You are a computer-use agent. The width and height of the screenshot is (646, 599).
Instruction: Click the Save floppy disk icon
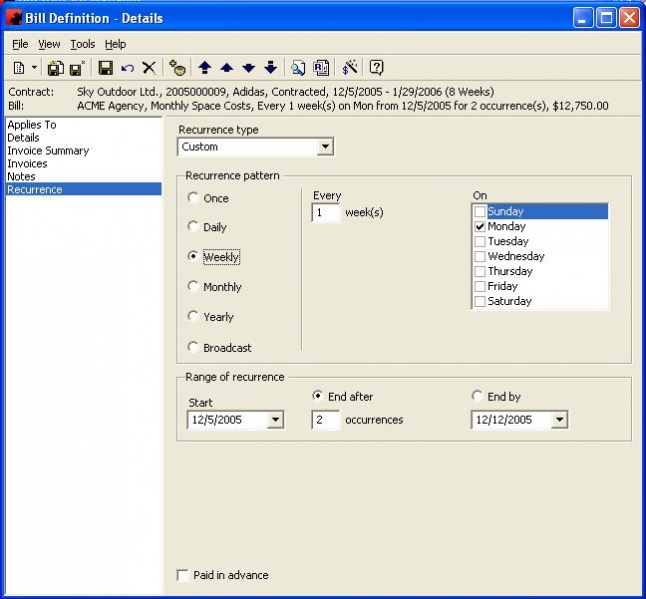click(x=105, y=68)
